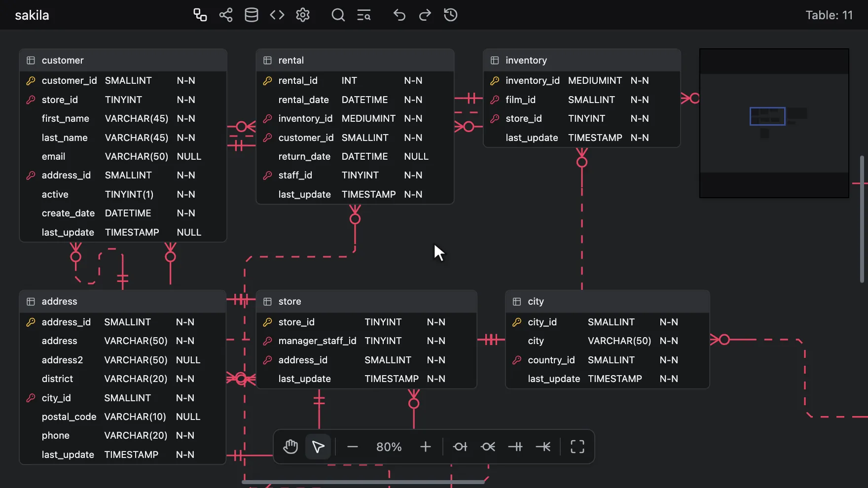Select the store table header
Screen dimensions: 868x488
[366, 301]
